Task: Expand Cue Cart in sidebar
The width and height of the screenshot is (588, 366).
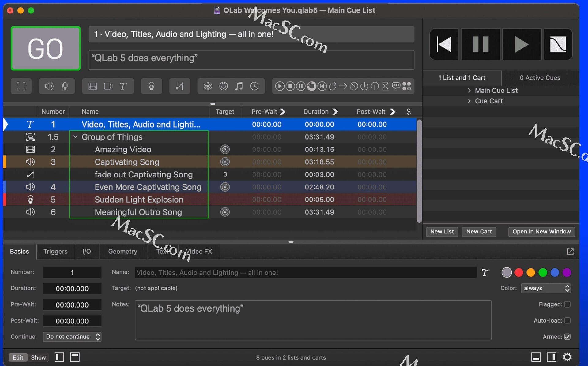Action: 469,101
